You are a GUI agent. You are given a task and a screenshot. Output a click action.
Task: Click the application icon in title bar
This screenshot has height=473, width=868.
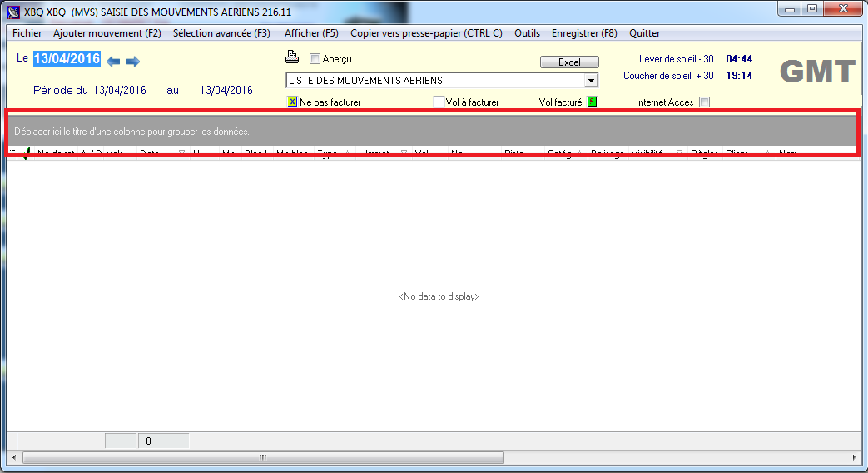click(x=12, y=12)
